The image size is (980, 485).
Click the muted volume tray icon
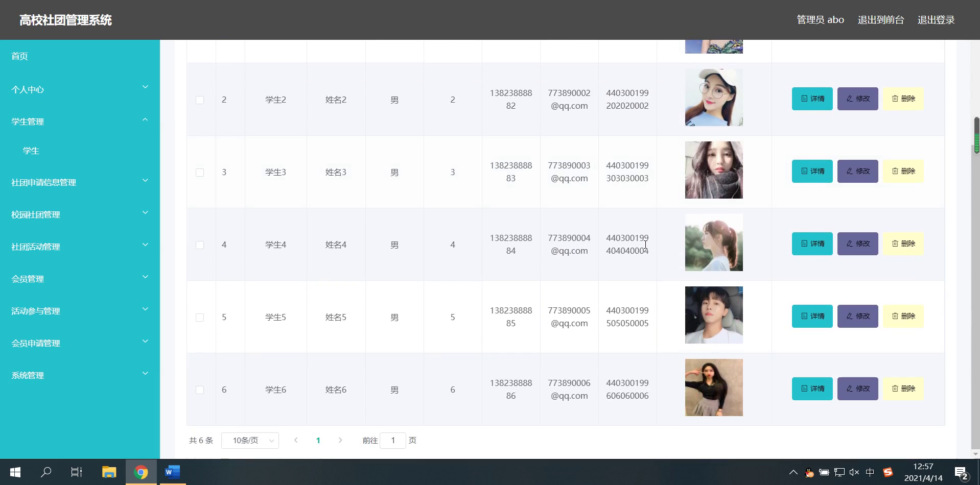click(854, 472)
